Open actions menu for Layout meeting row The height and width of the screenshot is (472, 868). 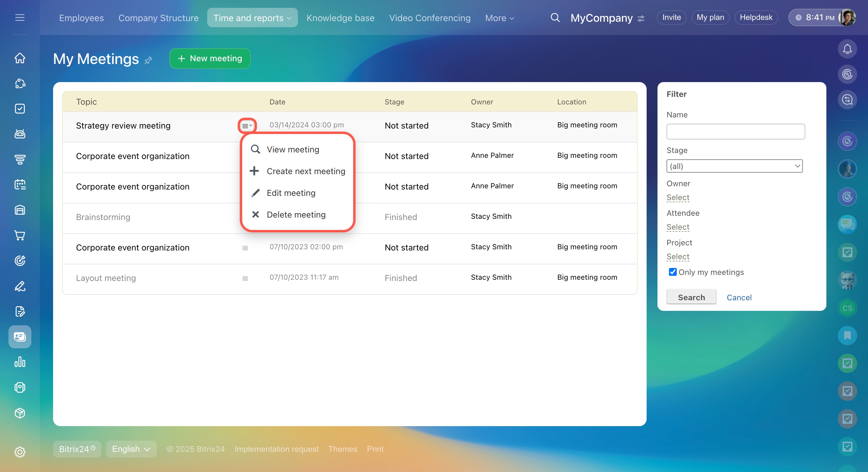[245, 278]
